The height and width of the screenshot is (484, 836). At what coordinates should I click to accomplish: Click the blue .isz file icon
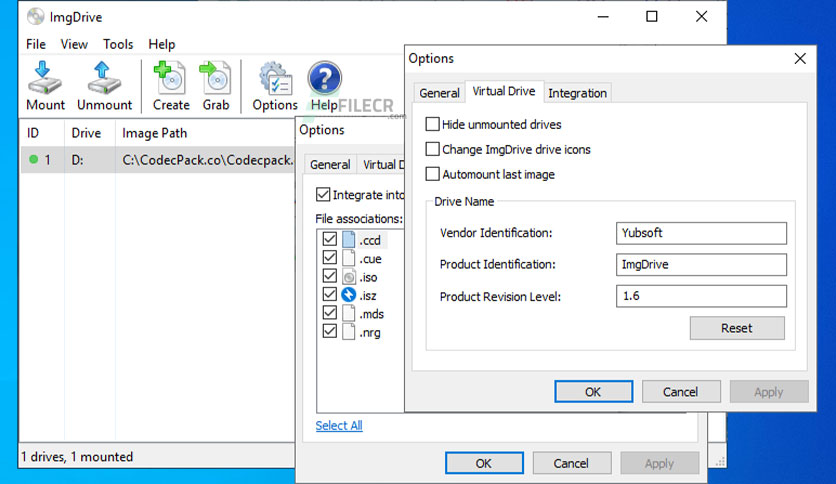(348, 295)
